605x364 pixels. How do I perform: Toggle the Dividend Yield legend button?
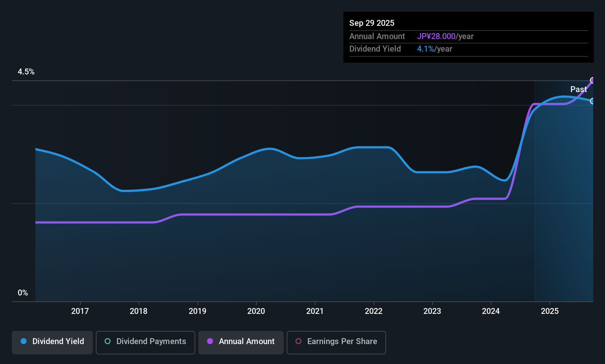52,342
